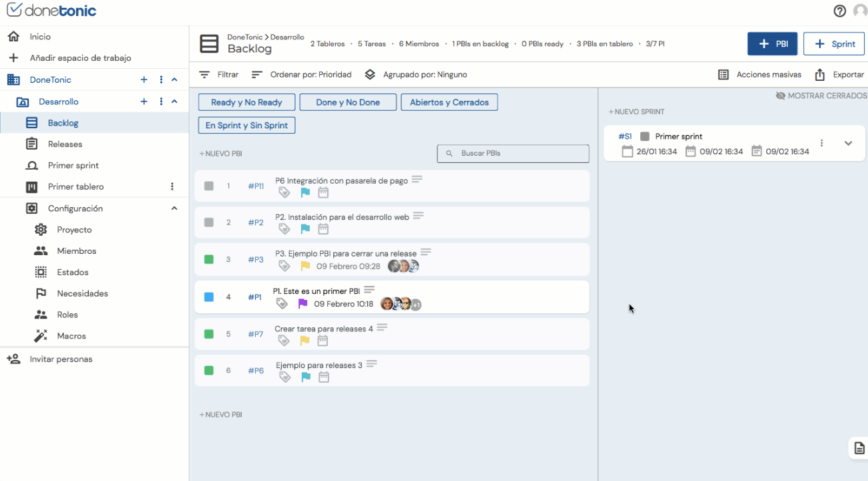Image resolution: width=868 pixels, height=481 pixels.
Task: Toggle the Ready y No Ready filter
Action: (246, 102)
